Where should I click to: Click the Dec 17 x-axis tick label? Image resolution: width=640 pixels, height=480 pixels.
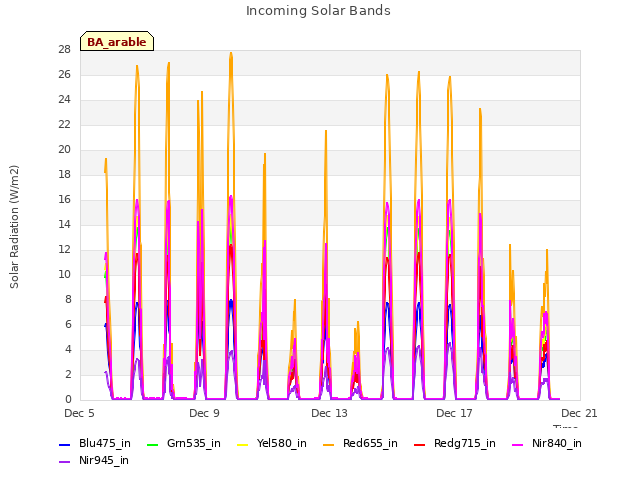click(x=454, y=413)
